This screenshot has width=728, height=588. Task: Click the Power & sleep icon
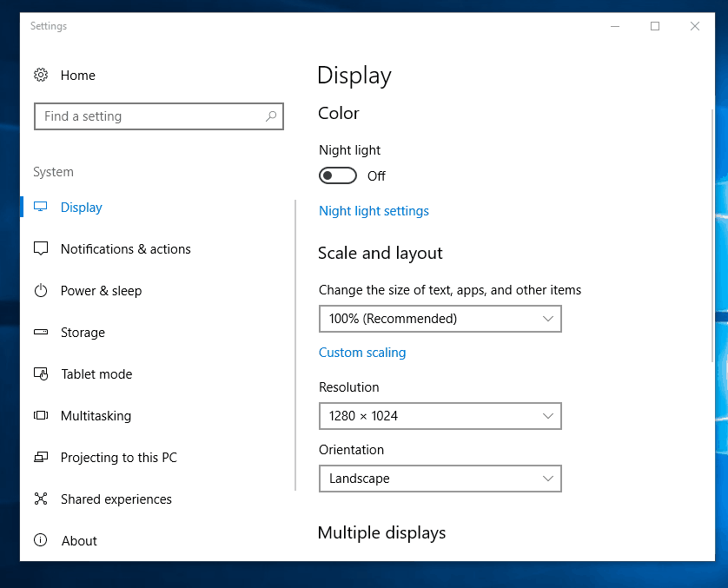[41, 291]
